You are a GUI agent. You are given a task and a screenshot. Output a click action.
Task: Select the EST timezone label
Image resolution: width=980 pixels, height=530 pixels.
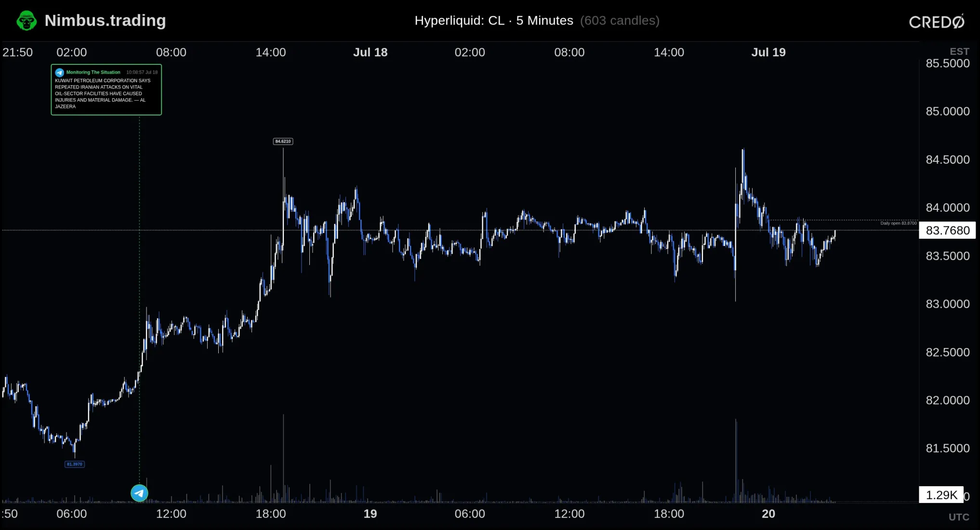pyautogui.click(x=959, y=51)
